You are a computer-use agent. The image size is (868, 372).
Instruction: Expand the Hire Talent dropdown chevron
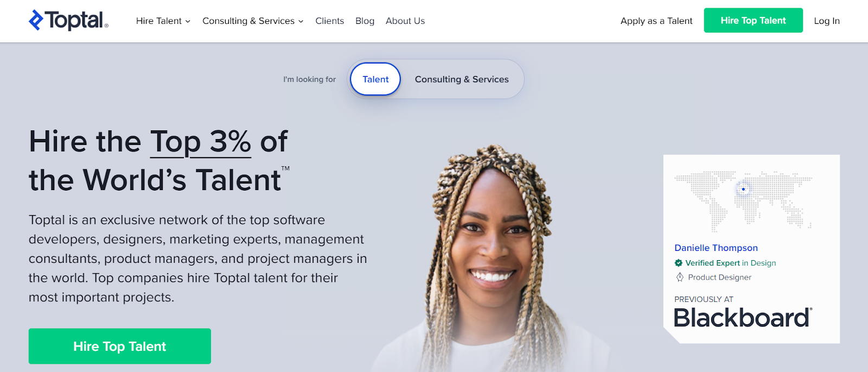click(188, 21)
